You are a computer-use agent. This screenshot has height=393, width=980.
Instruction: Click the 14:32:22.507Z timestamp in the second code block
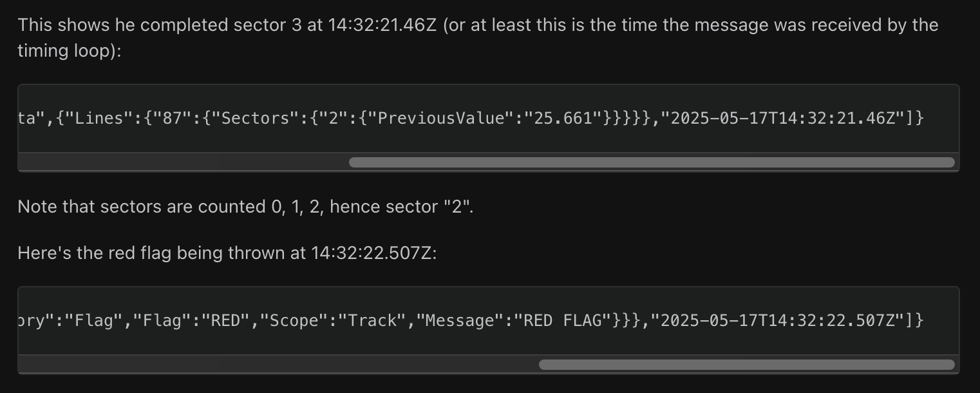click(x=780, y=321)
